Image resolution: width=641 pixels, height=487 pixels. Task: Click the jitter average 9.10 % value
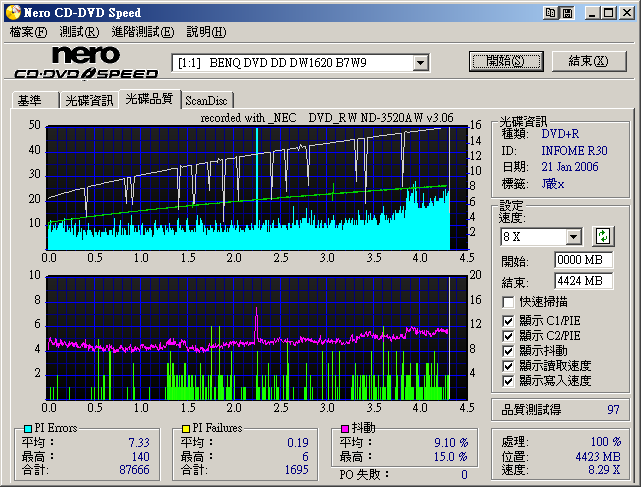click(x=451, y=442)
